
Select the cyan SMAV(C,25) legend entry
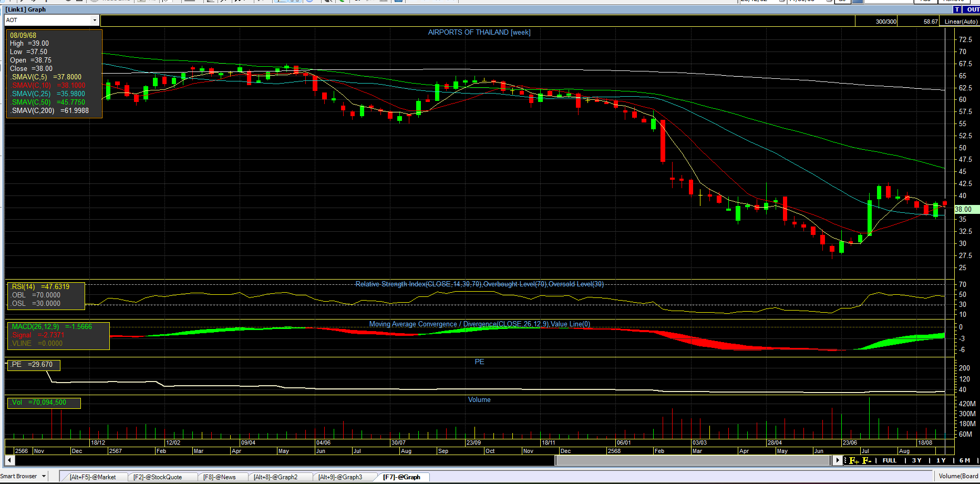pyautogui.click(x=48, y=94)
